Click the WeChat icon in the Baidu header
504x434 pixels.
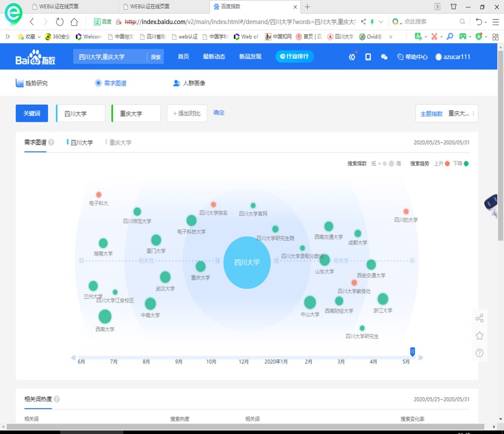pyautogui.click(x=384, y=57)
